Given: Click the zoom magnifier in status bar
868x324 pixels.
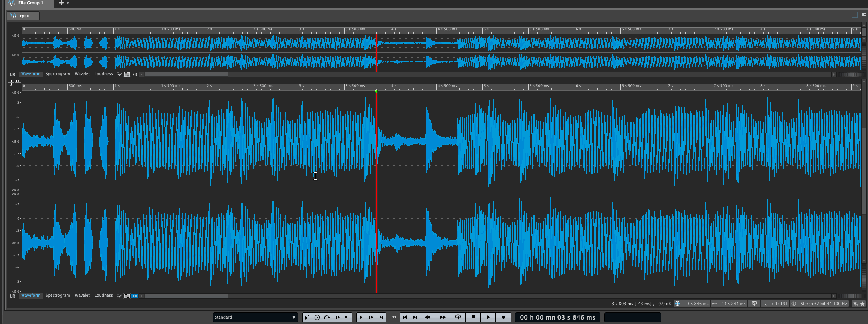Looking at the screenshot, I should (765, 304).
